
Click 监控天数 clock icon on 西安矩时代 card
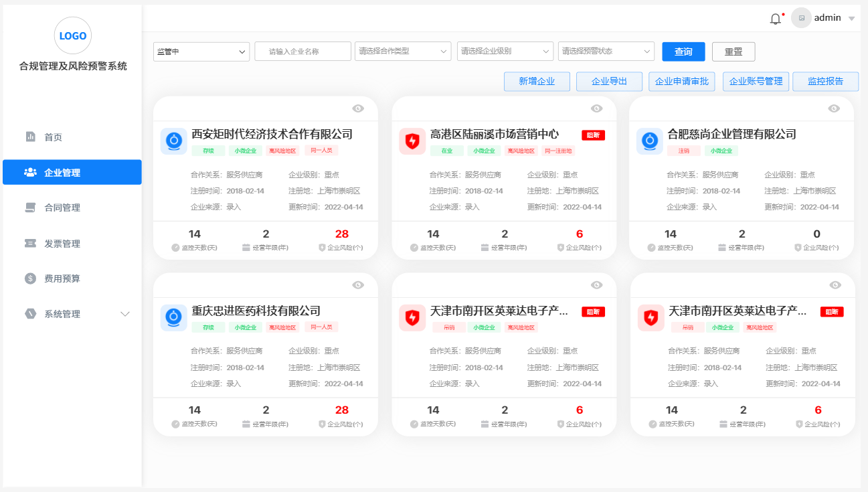pos(175,248)
